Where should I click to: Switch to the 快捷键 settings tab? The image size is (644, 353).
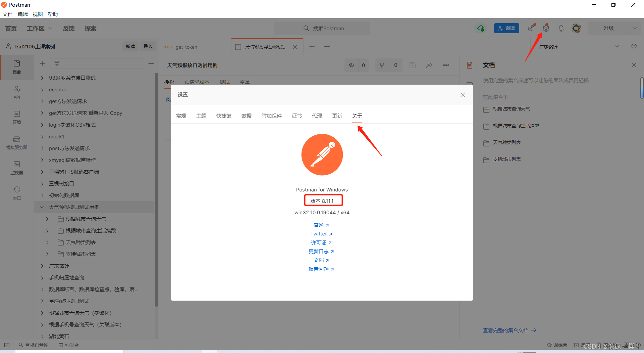tap(224, 116)
